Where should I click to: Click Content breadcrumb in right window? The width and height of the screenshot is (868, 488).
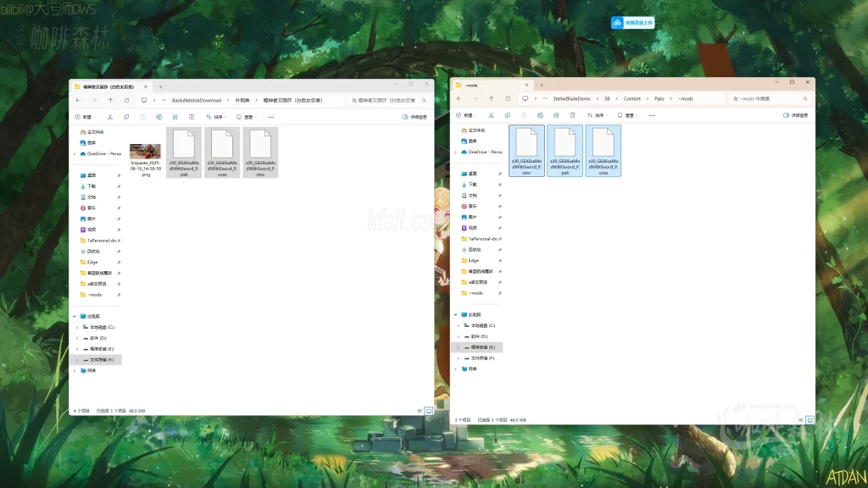632,98
